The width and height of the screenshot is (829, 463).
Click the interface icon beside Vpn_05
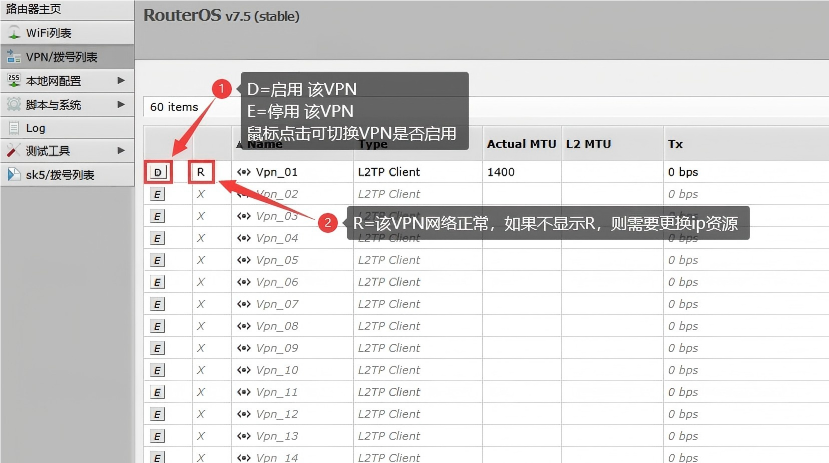tap(244, 260)
